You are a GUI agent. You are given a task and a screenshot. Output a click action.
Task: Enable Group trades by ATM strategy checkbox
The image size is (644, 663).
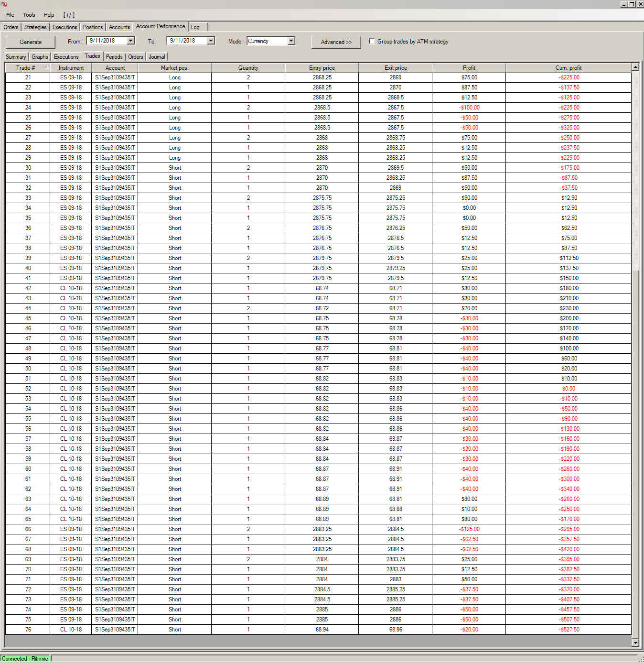point(372,41)
